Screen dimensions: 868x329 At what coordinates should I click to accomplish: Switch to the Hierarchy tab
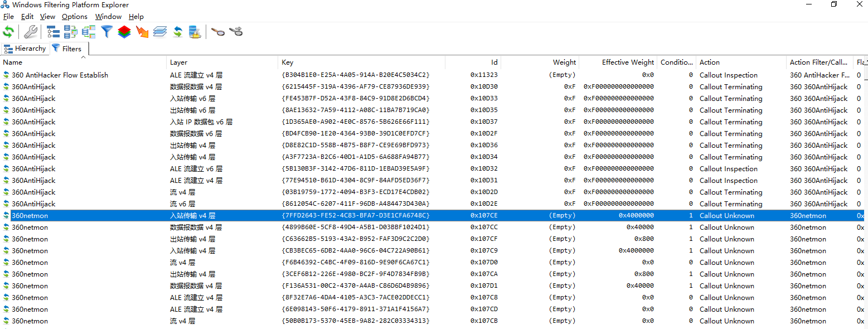pos(25,49)
